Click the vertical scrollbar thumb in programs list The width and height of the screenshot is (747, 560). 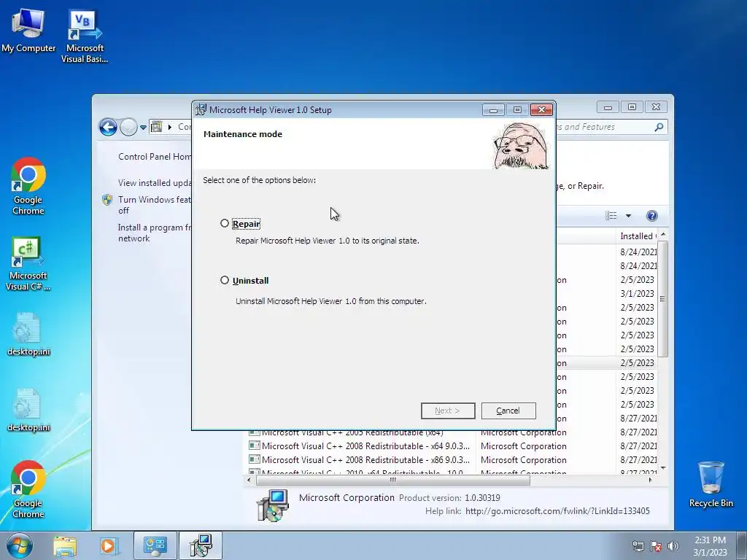[662, 299]
